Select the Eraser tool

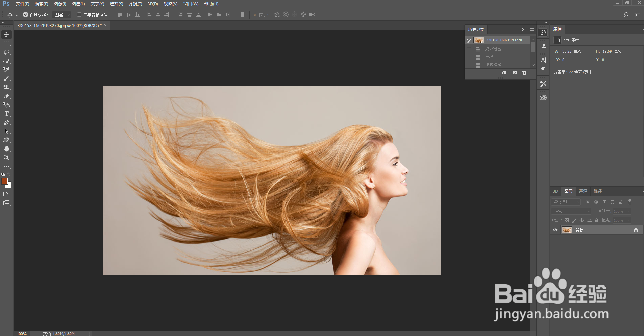pos(6,96)
